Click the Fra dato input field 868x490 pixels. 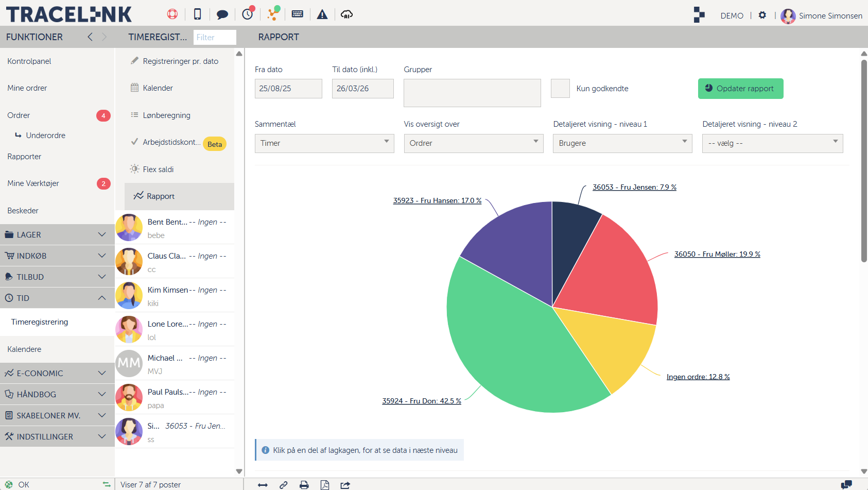point(288,89)
